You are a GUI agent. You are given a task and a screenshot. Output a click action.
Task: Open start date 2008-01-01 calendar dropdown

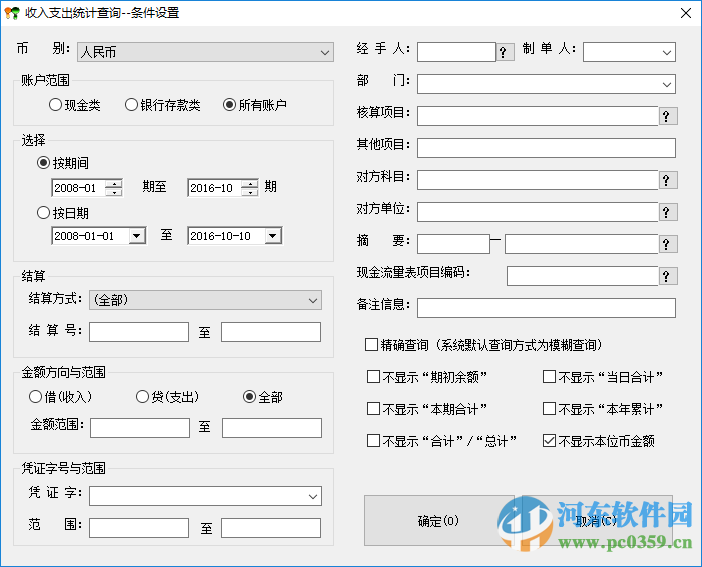(137, 236)
